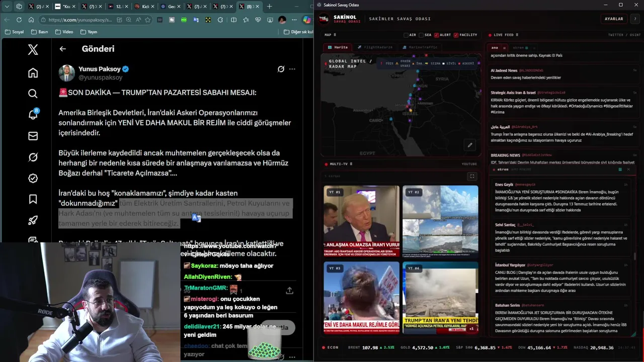
Task: Open Bookmarks icon in X sidebar
Action: (x=33, y=199)
